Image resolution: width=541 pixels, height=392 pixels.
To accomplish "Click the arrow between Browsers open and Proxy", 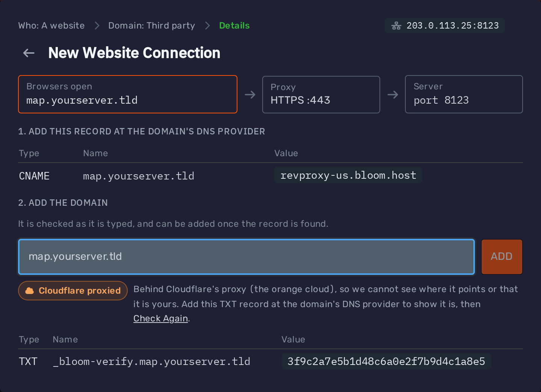I will point(250,95).
